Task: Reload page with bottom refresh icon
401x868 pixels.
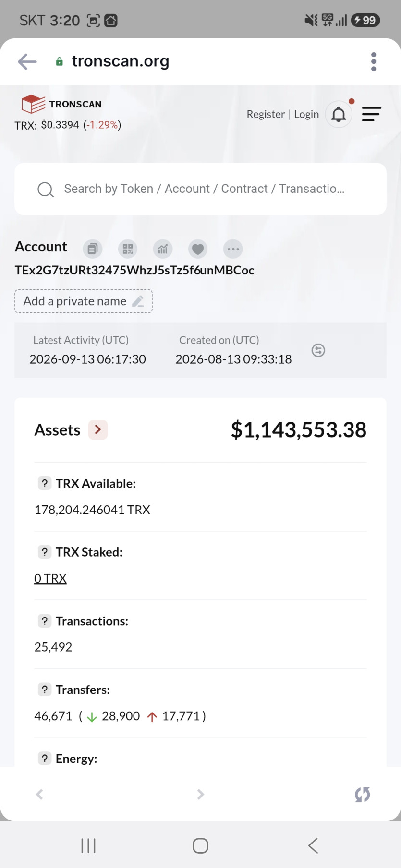Action: [x=363, y=795]
